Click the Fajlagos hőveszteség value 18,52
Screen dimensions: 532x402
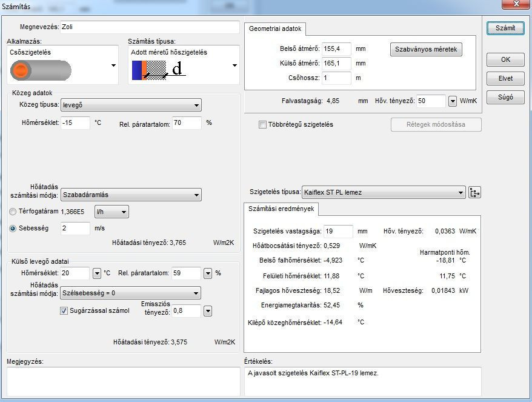331,290
